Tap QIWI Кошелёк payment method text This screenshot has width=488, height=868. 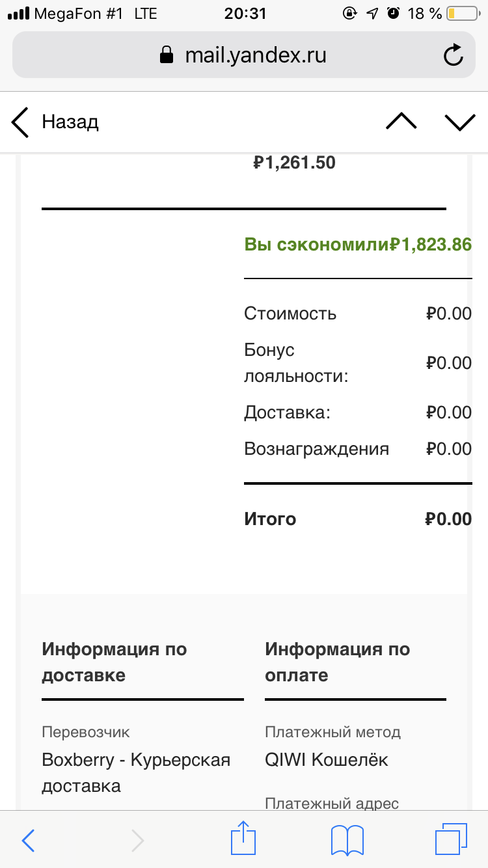[327, 759]
